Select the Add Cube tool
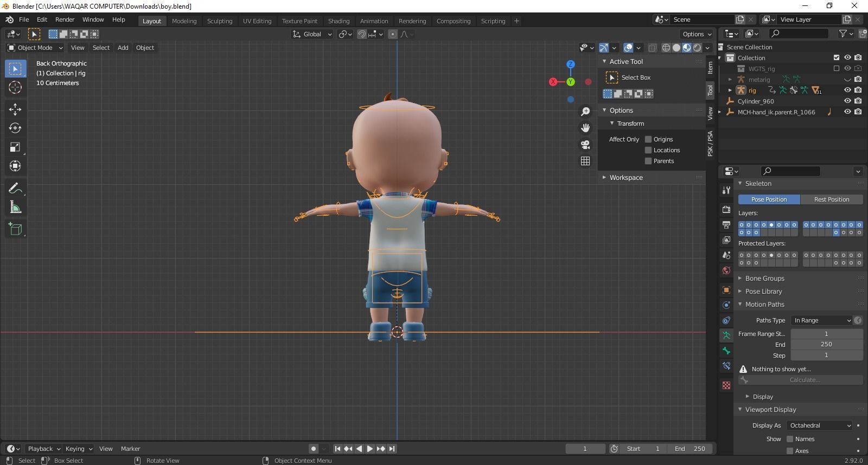This screenshot has width=868, height=465. (15, 229)
